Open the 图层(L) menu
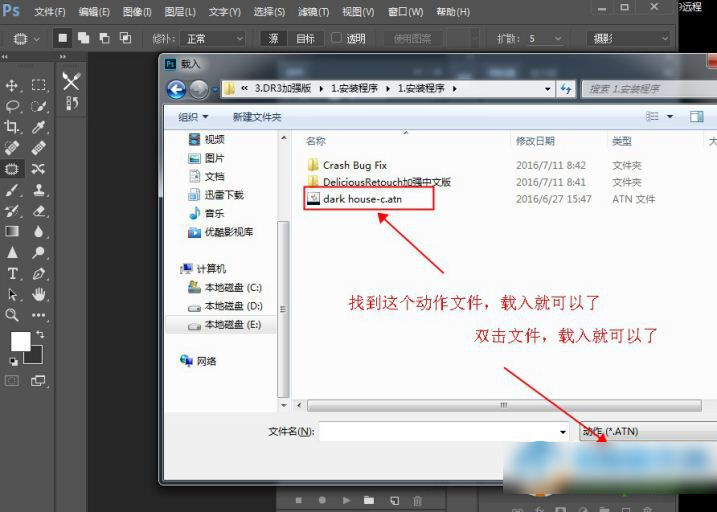Screen dimensions: 717x512 point(180,11)
